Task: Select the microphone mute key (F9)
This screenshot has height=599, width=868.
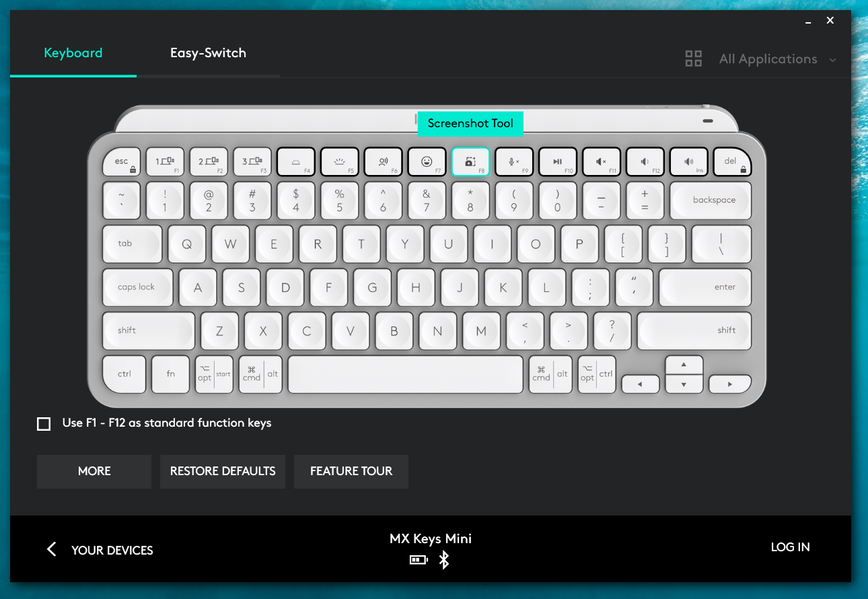Action: (514, 162)
